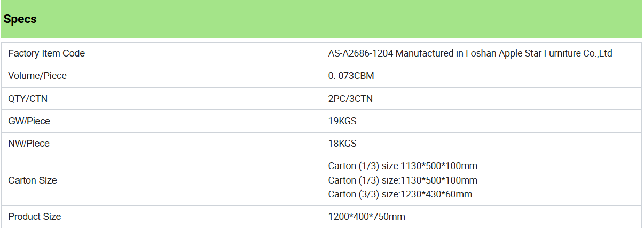Click the second Carton (1/3) size line
644x230 pixels.
[x=403, y=180]
